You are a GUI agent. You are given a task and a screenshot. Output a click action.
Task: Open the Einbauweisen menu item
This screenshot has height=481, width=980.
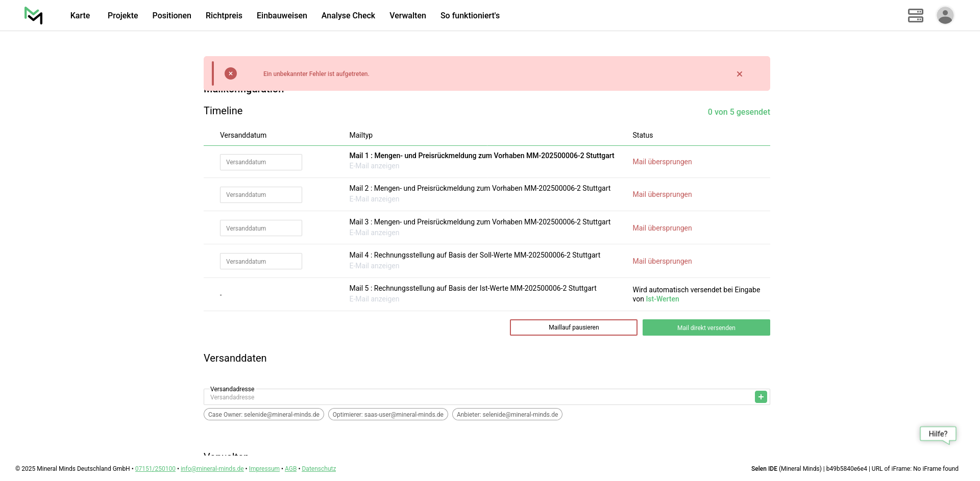point(282,15)
